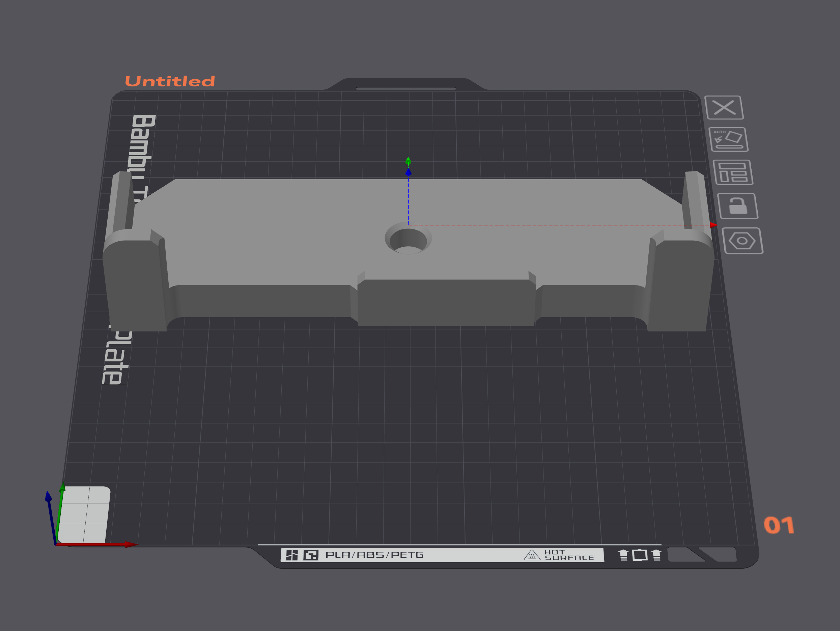Viewport: 840px width, 631px height.
Task: Rename the plate by clicking Untitled
Action: [x=170, y=81]
